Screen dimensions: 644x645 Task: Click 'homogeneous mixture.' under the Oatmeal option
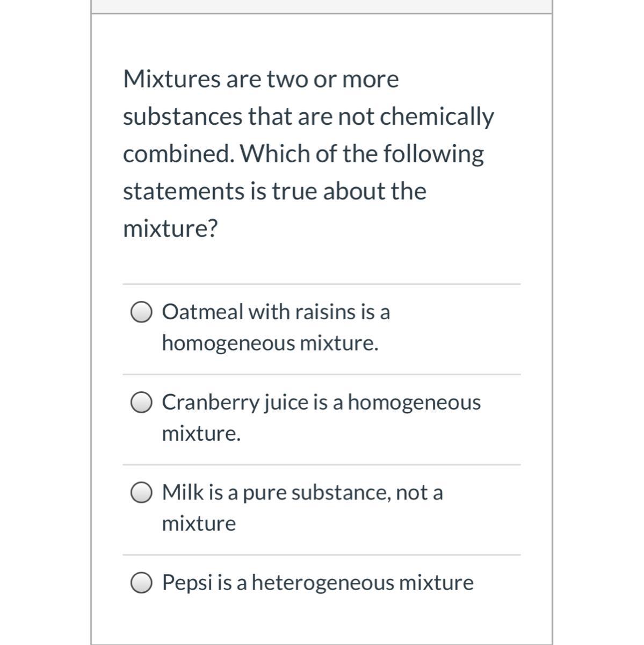click(270, 343)
